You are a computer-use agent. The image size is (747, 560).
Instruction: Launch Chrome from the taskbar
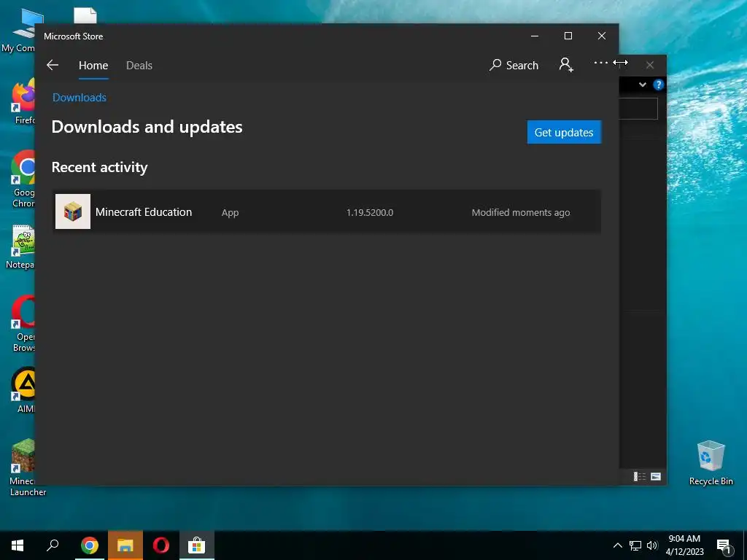(89, 545)
